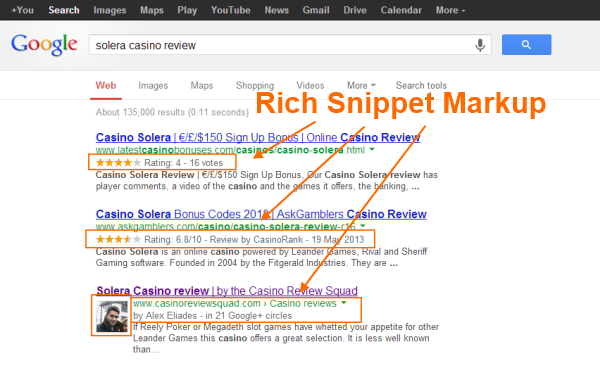This screenshot has height=368, width=600.
Task: Open Search tools
Action: (421, 85)
